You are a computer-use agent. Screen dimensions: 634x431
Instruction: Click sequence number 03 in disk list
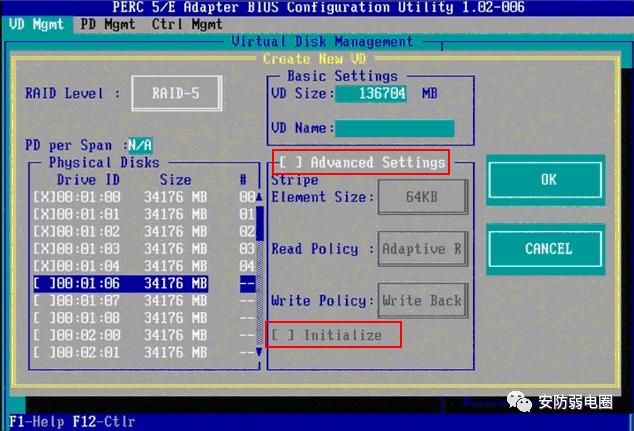coord(247,249)
